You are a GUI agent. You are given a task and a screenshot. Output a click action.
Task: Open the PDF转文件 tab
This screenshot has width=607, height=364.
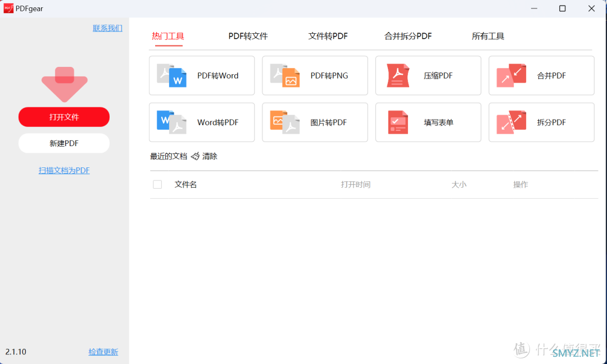(248, 37)
